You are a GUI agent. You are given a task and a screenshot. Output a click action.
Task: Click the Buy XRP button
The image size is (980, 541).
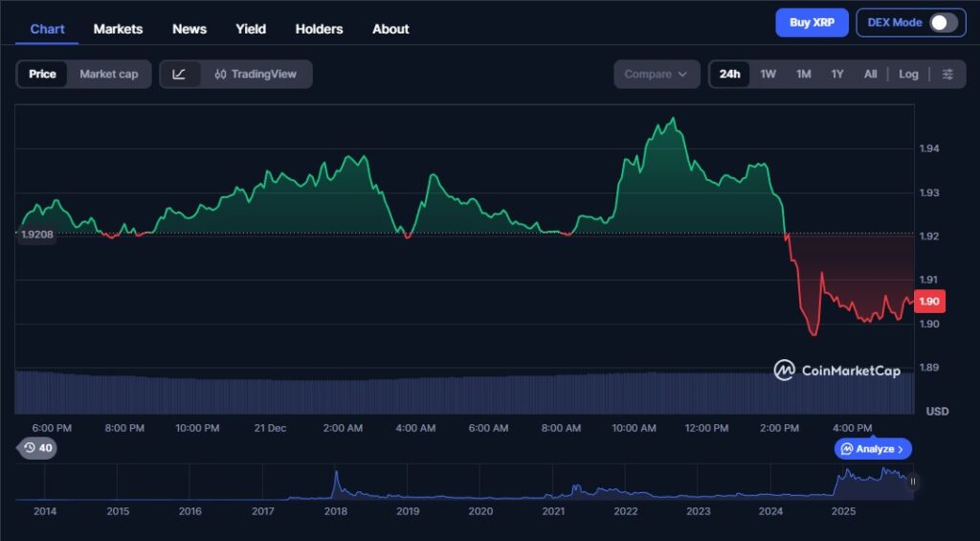812,23
